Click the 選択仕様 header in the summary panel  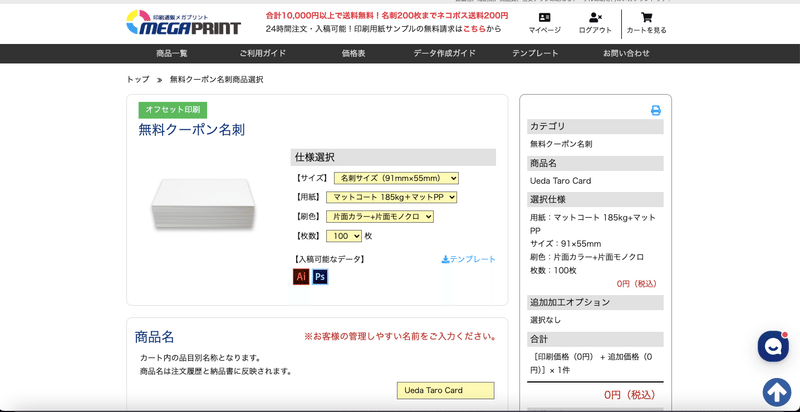[595, 199]
